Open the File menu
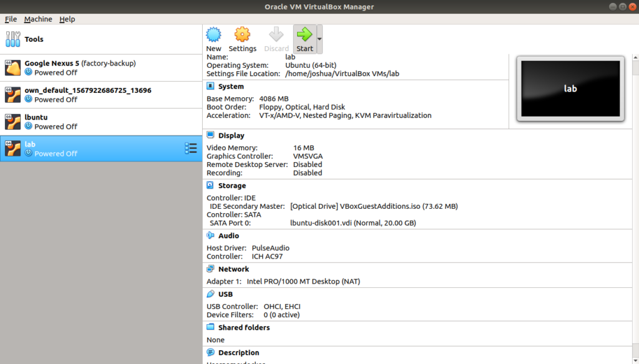Screen dimensions: 639x364 coord(11,19)
